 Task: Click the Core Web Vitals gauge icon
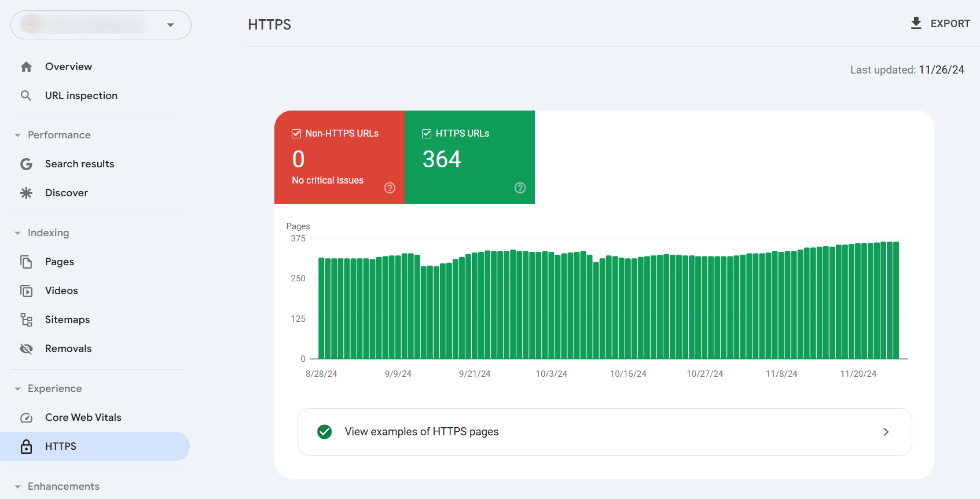[x=26, y=417]
